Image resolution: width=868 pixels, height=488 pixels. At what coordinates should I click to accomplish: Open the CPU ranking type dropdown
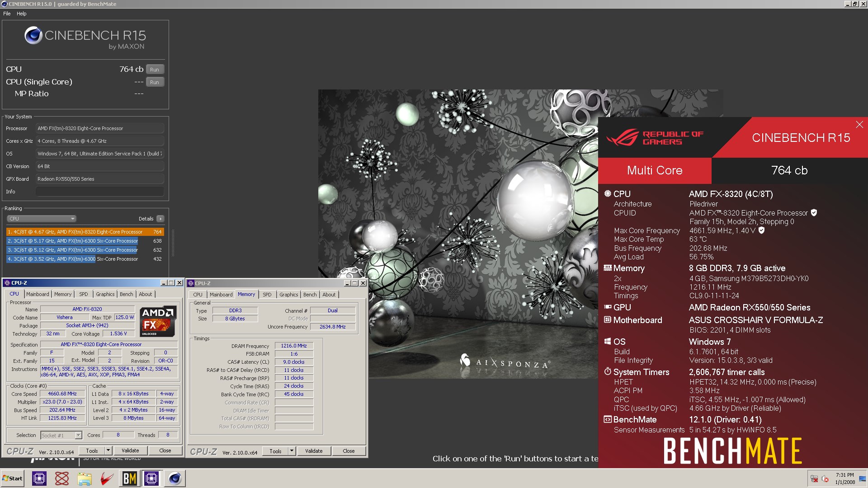pyautogui.click(x=42, y=219)
